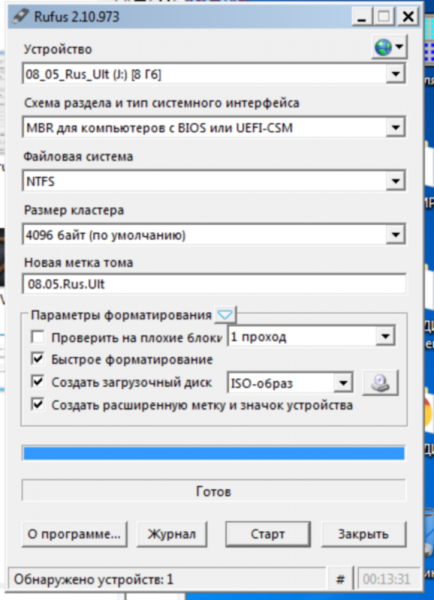Click the new volume label field
Image resolution: width=434 pixels, height=600 pixels.
pyautogui.click(x=214, y=284)
